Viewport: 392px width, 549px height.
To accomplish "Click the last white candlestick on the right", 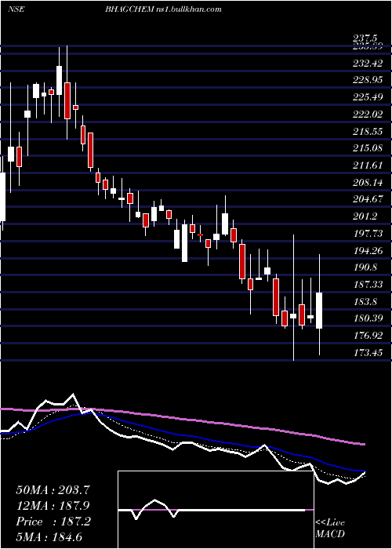I will pyautogui.click(x=319, y=311).
